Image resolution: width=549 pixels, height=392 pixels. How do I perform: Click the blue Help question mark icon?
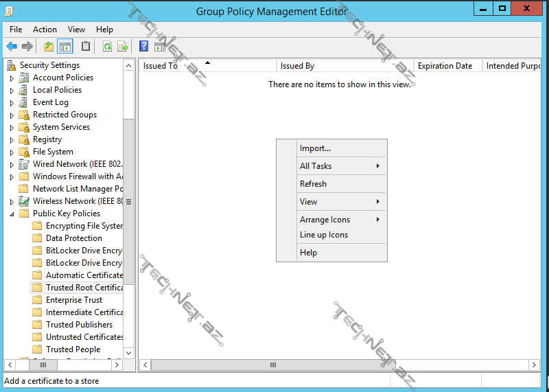144,47
